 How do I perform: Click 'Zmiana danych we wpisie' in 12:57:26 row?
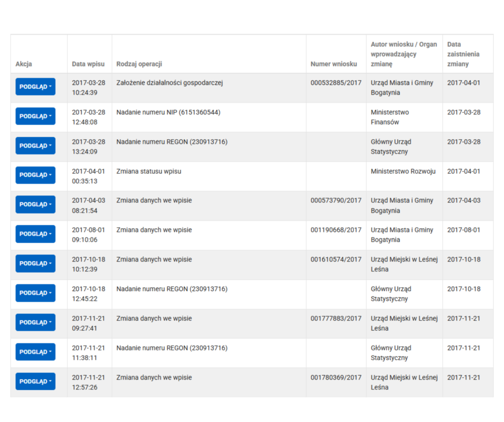point(154,378)
